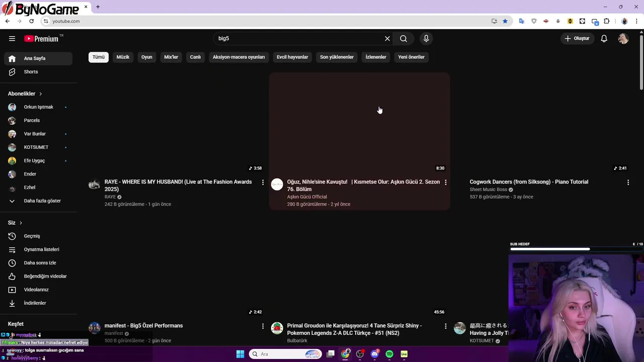Open Windows Start menu
The image size is (644, 362).
(240, 354)
